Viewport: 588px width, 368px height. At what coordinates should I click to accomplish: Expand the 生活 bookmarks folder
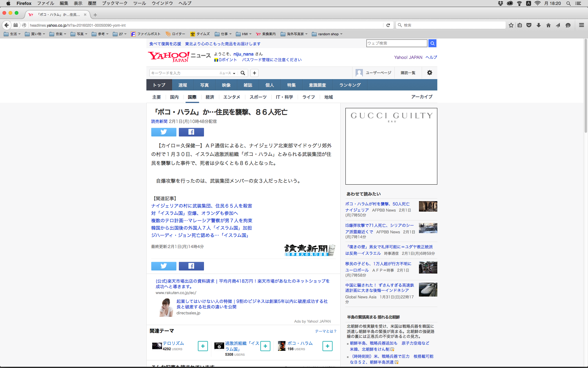click(x=12, y=34)
